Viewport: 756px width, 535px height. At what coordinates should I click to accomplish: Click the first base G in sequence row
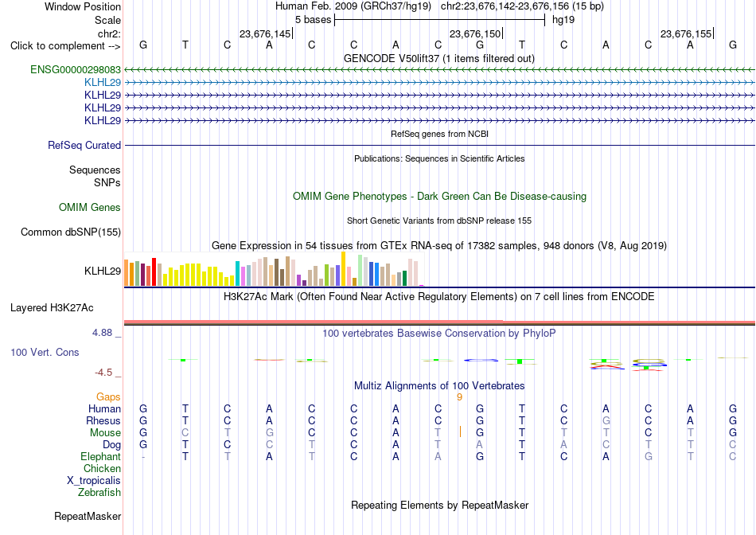(x=143, y=45)
